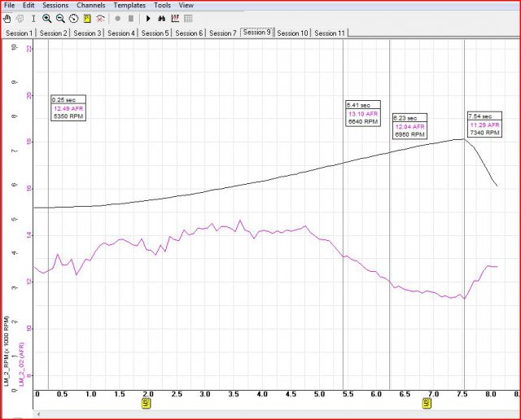Image resolution: width=521 pixels, height=420 pixels.
Task: Click the clock-shaped toolbar icon
Action: point(72,18)
